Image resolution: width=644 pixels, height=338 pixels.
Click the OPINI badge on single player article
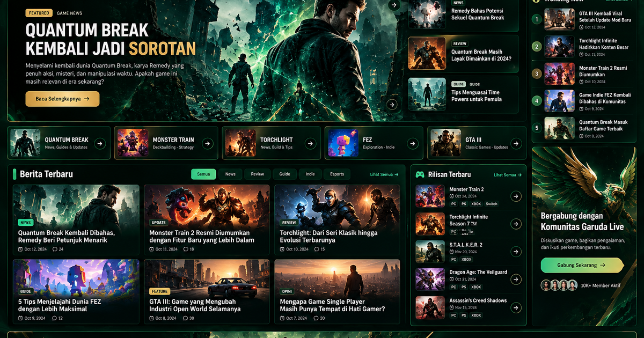click(x=287, y=291)
